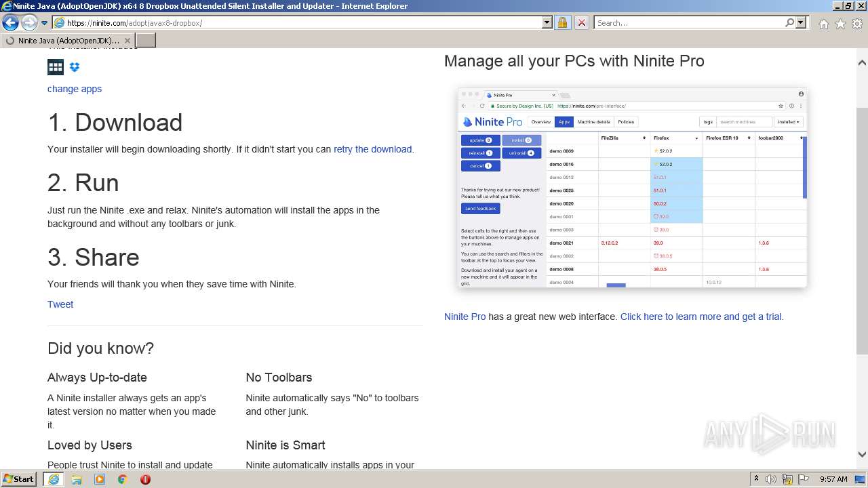Click the Ninite is Smart heading

285,445
